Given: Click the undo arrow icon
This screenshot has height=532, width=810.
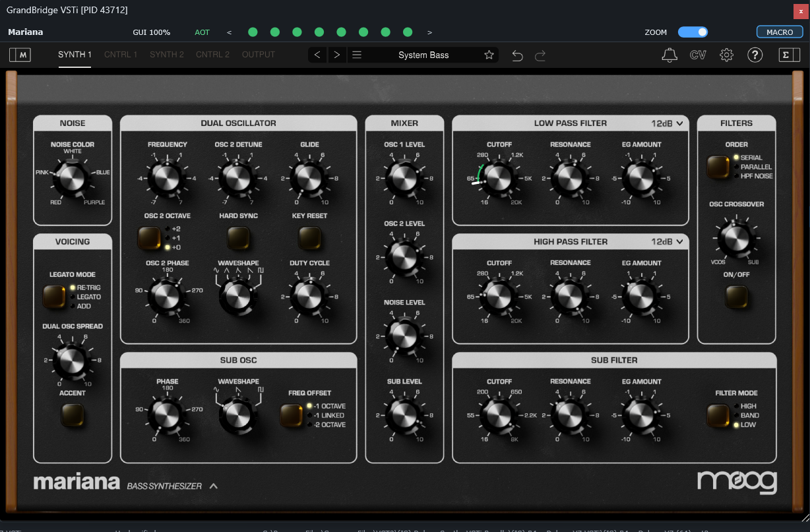Looking at the screenshot, I should tap(517, 55).
